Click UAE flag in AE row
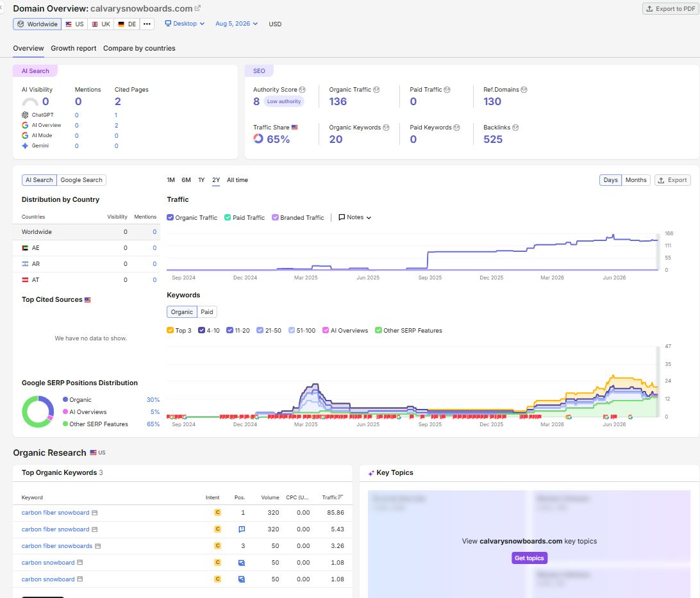The image size is (700, 598). [25, 247]
